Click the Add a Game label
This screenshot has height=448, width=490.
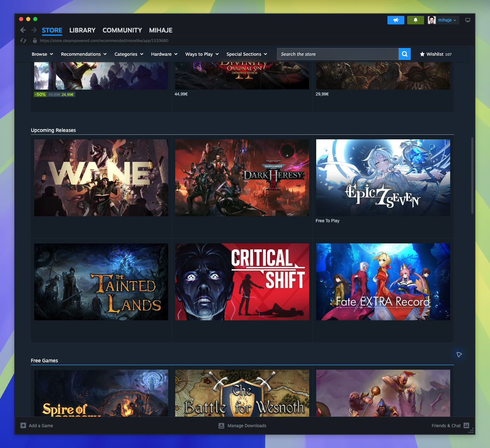click(x=41, y=426)
